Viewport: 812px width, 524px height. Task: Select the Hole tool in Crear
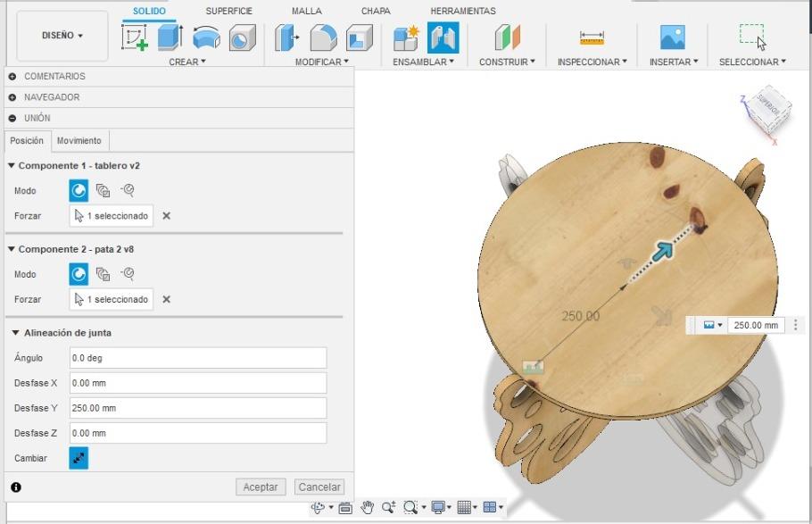point(243,37)
